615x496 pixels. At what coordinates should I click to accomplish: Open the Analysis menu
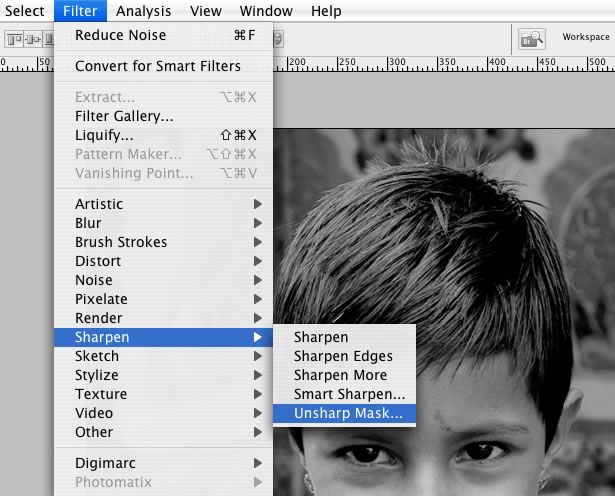point(144,11)
